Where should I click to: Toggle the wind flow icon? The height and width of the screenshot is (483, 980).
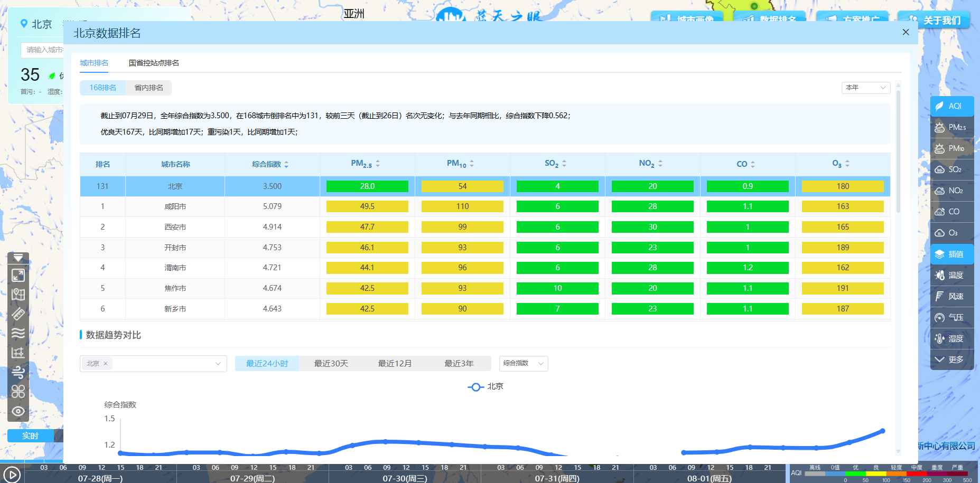click(x=18, y=372)
